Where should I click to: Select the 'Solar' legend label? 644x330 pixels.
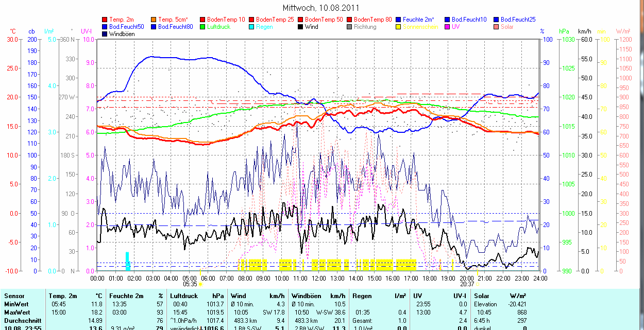507,27
